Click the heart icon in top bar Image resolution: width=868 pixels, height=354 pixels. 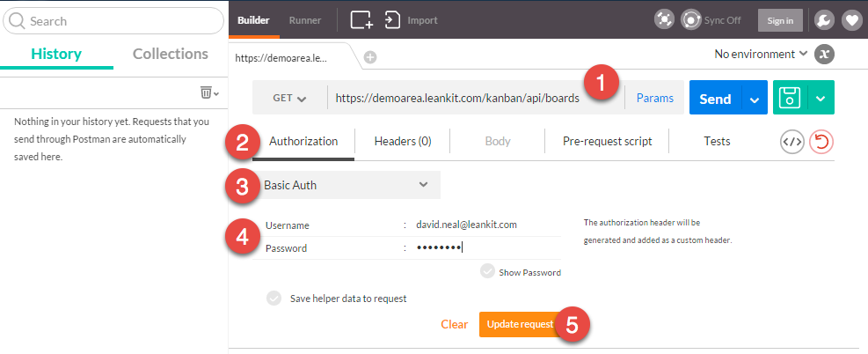[851, 20]
